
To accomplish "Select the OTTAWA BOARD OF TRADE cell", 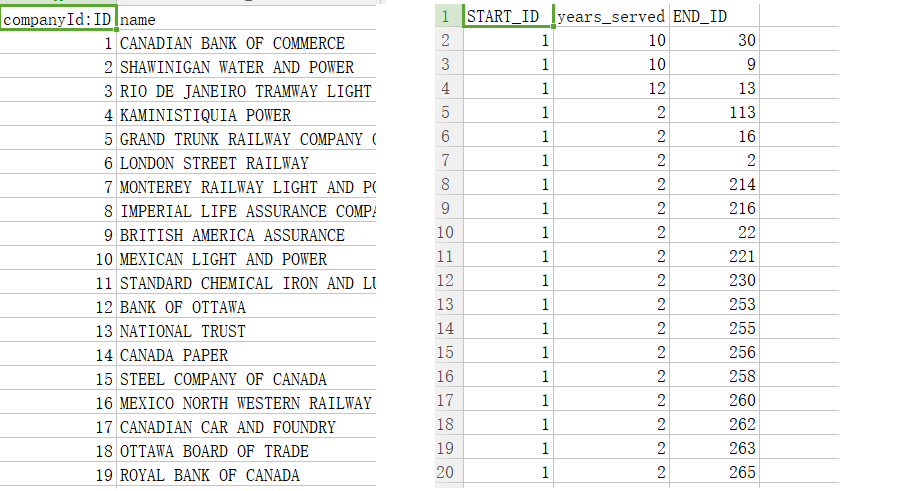I will (x=247, y=451).
